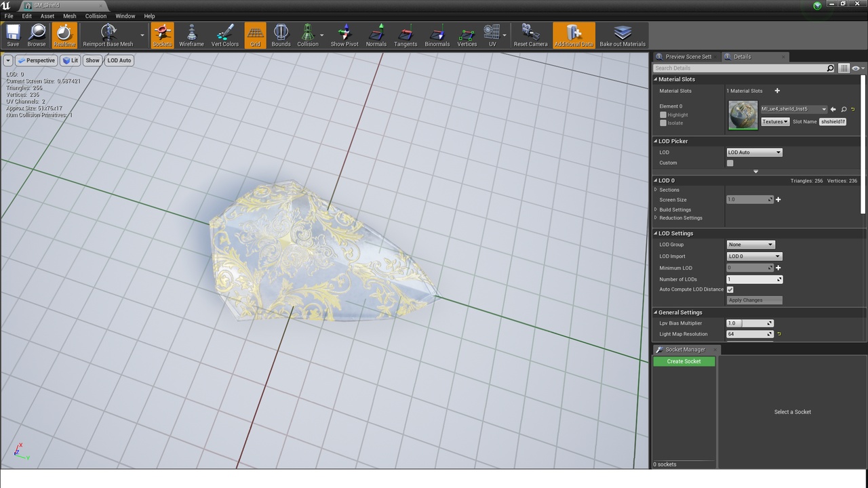Screen dimensions: 868x488
Task: Click the Perspective viewport button
Action: click(36, 60)
